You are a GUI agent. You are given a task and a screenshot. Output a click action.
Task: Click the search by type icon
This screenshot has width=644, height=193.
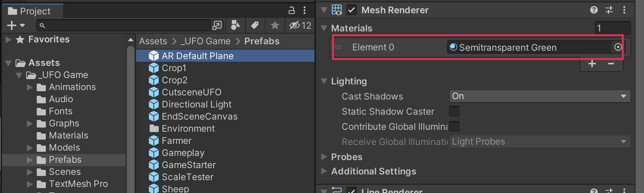click(235, 25)
